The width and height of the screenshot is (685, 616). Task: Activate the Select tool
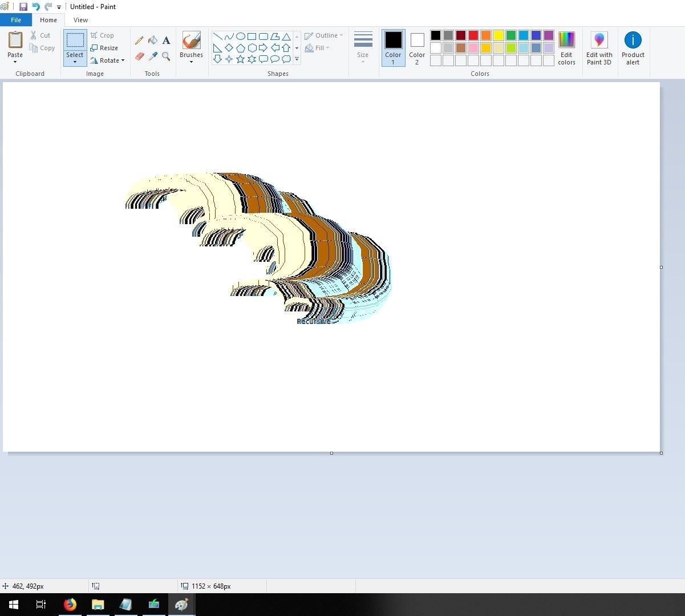click(74, 47)
